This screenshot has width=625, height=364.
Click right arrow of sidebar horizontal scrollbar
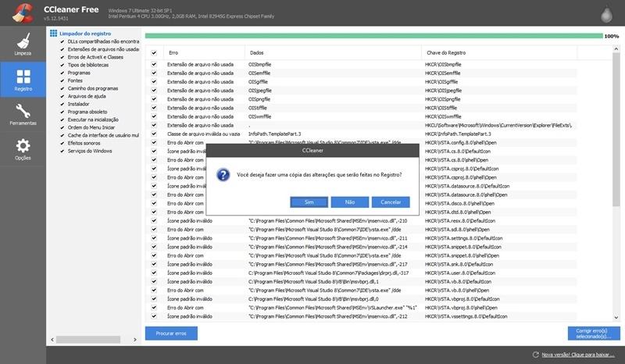(134, 340)
